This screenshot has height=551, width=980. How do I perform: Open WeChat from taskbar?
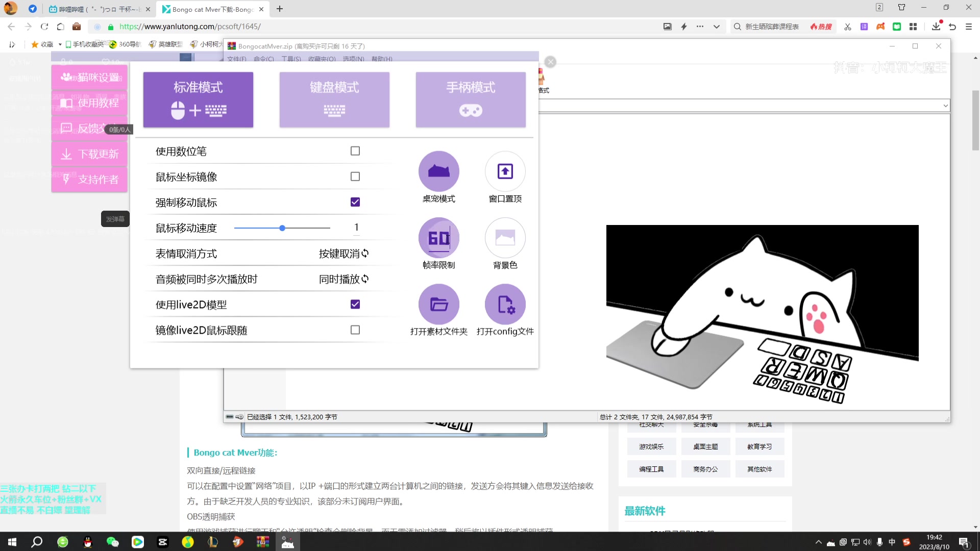pos(112,542)
